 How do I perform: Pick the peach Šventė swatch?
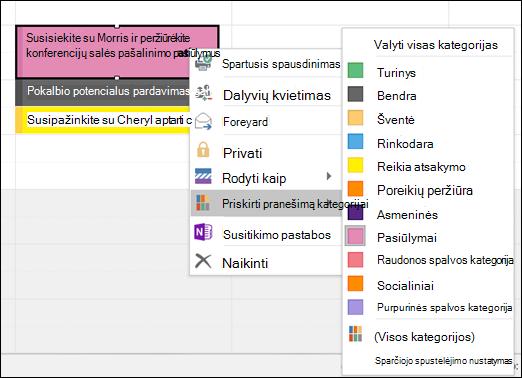click(355, 118)
